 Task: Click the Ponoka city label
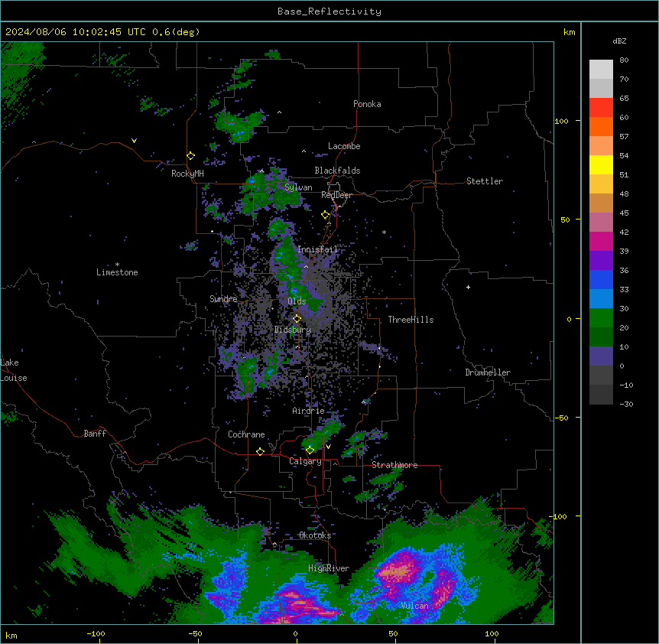coord(367,104)
